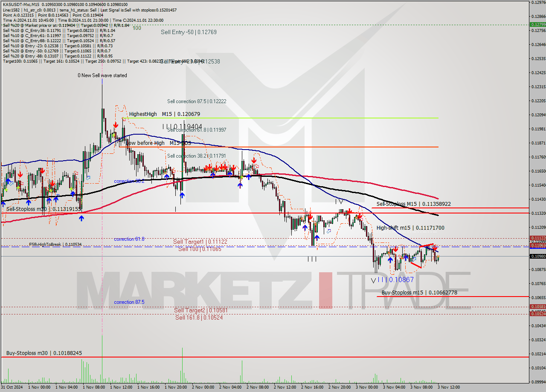Click the 'Sell 161.8 | 0.10524' label
The height and width of the screenshot is (392, 546).
[x=199, y=317]
